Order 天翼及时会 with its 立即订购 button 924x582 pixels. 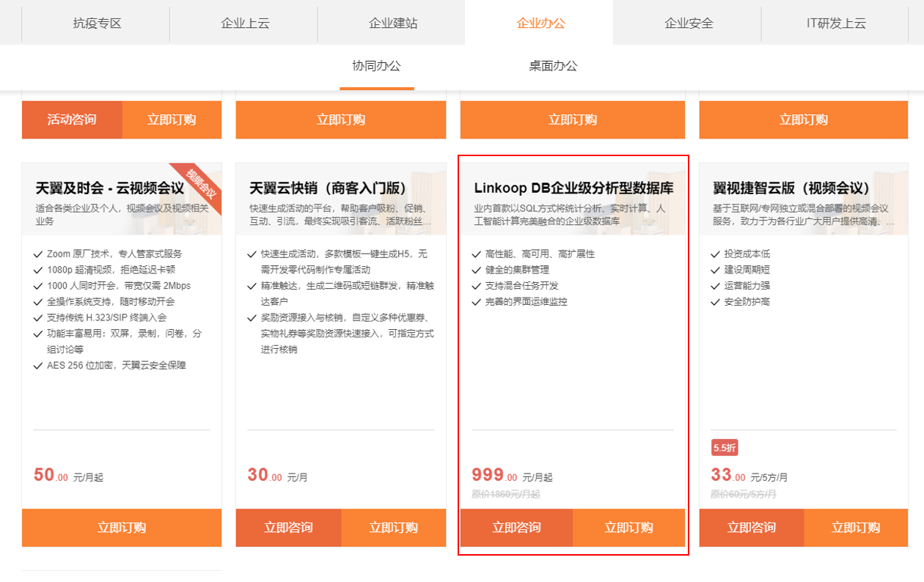click(x=122, y=528)
